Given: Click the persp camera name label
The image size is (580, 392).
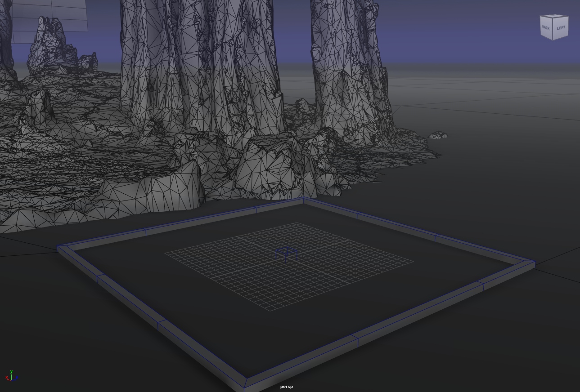Looking at the screenshot, I should click(x=286, y=387).
